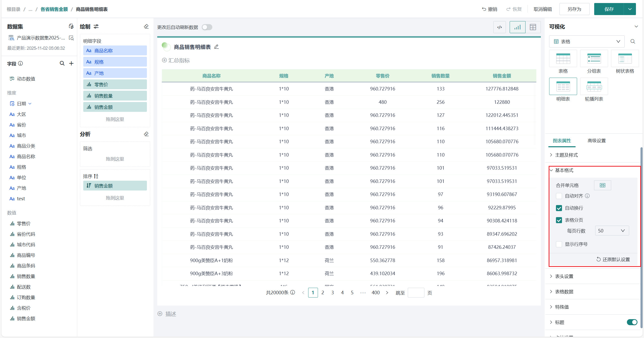Viewport: 644px width, 338px height.
Task: Expand the header settings section
Action: pos(564,276)
